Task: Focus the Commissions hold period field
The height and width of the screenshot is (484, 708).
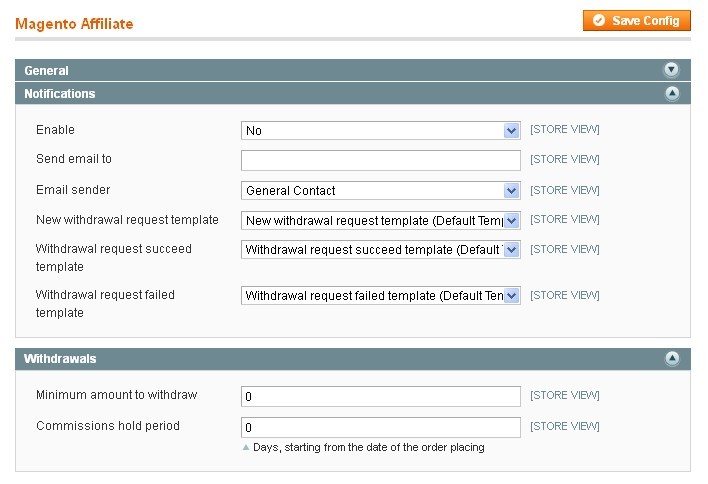Action: [381, 427]
